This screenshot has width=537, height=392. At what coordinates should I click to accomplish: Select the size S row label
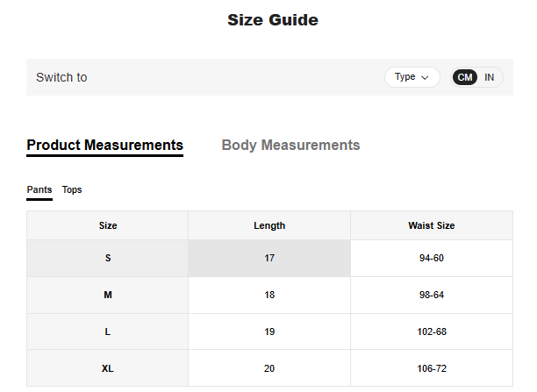pos(108,259)
